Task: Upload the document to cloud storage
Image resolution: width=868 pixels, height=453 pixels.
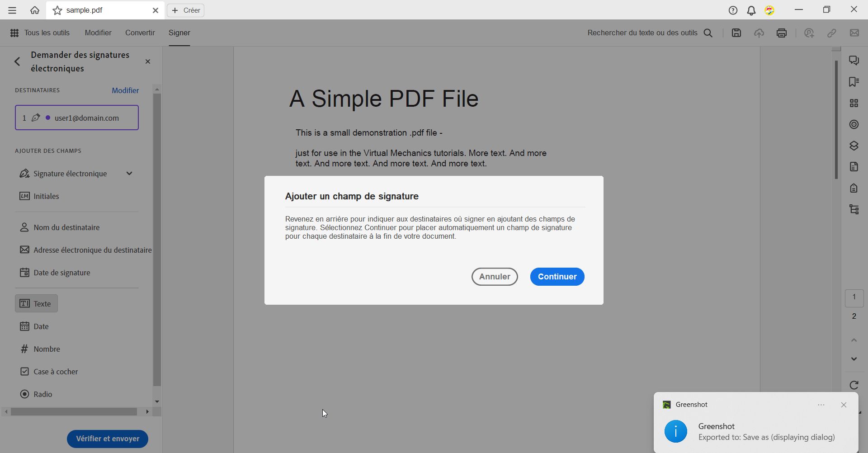Action: click(759, 33)
